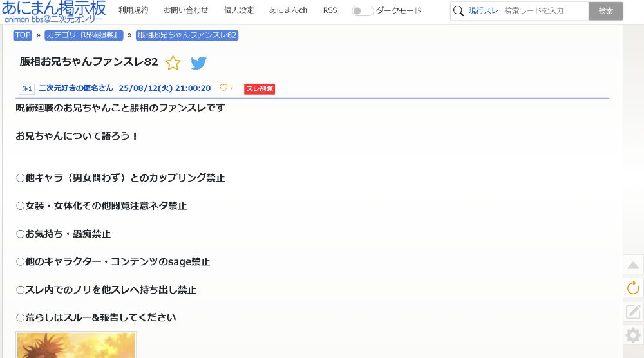Click the >>1 post number anchor
644x358 pixels.
[26, 89]
